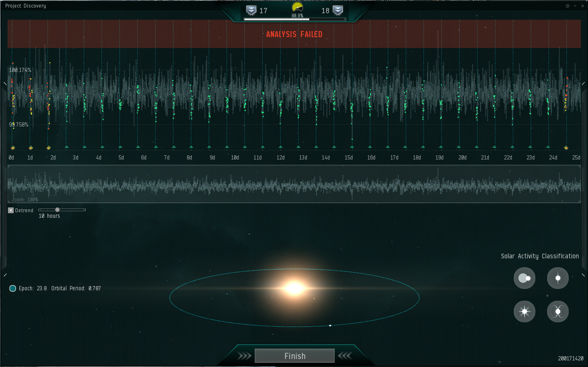Select the orange diamond marker above 0d
This screenshot has height=367, width=588.
click(13, 148)
